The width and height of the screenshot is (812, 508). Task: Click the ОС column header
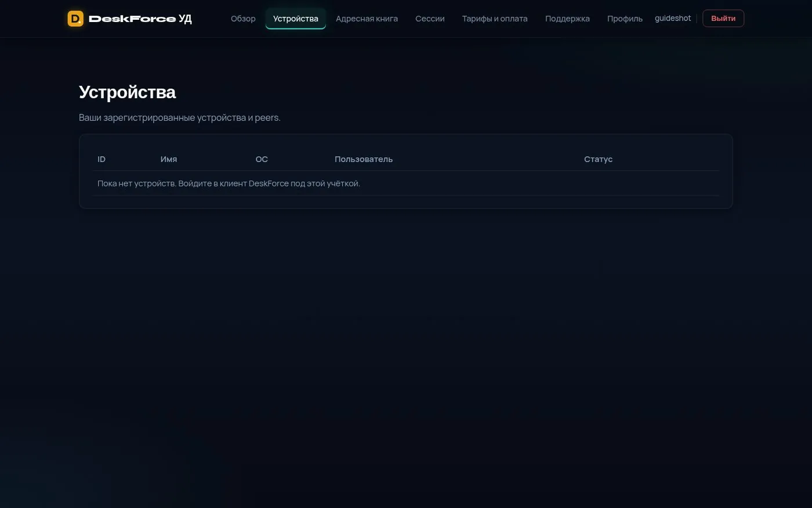point(262,159)
